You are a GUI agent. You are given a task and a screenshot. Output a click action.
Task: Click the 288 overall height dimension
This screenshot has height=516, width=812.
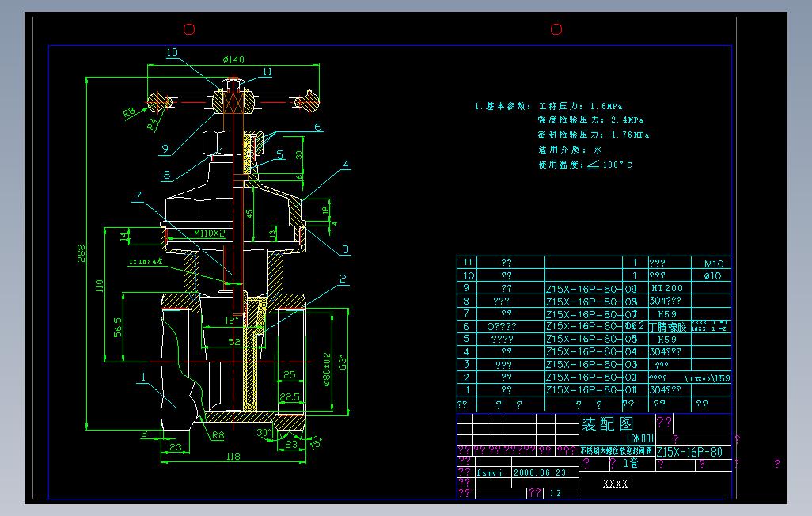pyautogui.click(x=82, y=253)
